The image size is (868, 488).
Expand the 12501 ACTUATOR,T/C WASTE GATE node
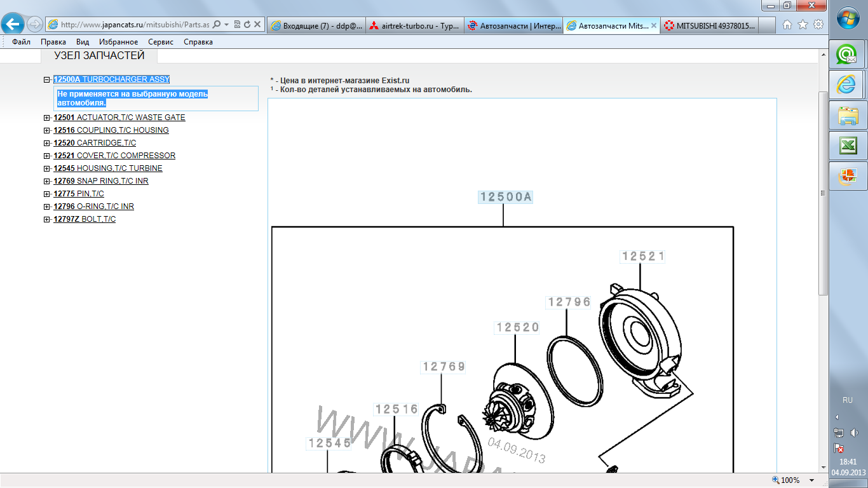[47, 118]
